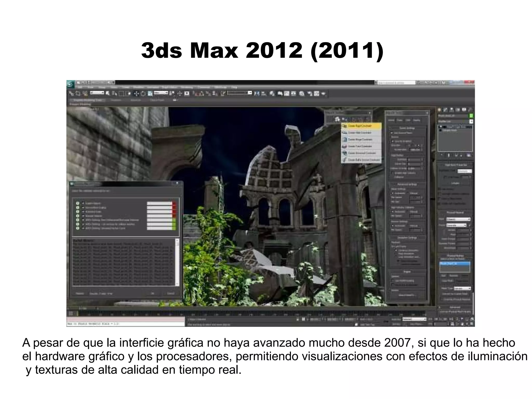Click the Bind to Space Warp tool

pos(85,93)
